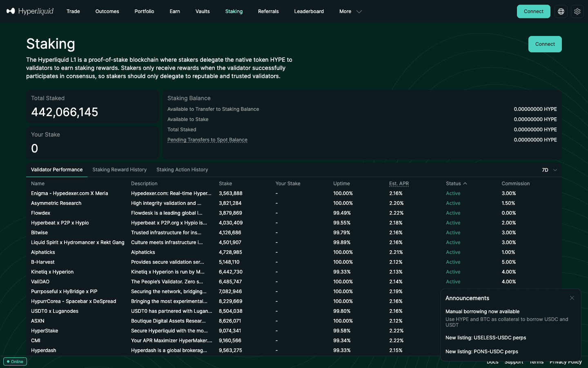Sort by the Name column header

tap(38, 184)
